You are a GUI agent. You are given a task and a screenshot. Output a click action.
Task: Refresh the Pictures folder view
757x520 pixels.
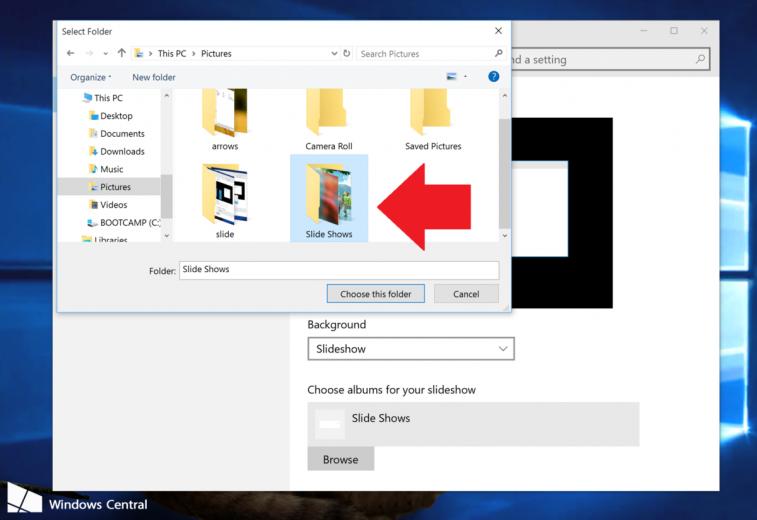[347, 53]
